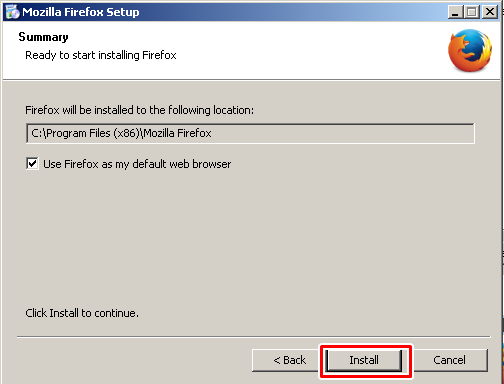Click the grayed-out maximize button
Screen dimensions: 504x384
(472, 12)
